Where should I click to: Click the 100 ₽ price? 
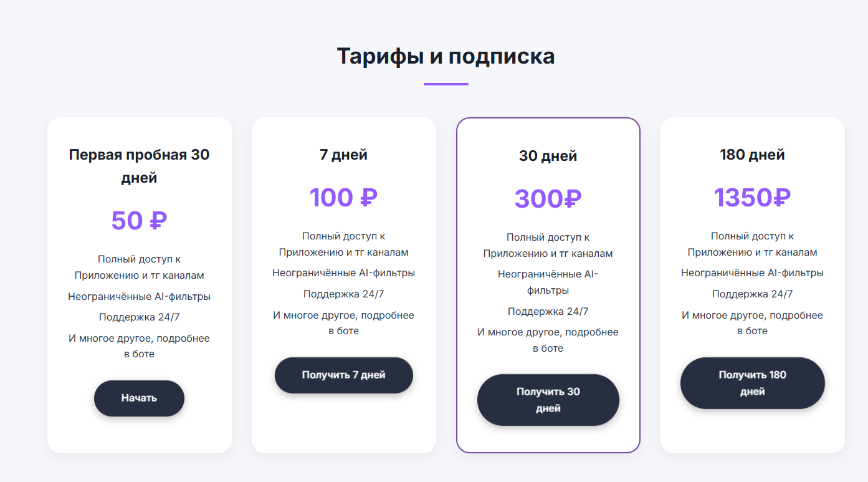point(343,197)
